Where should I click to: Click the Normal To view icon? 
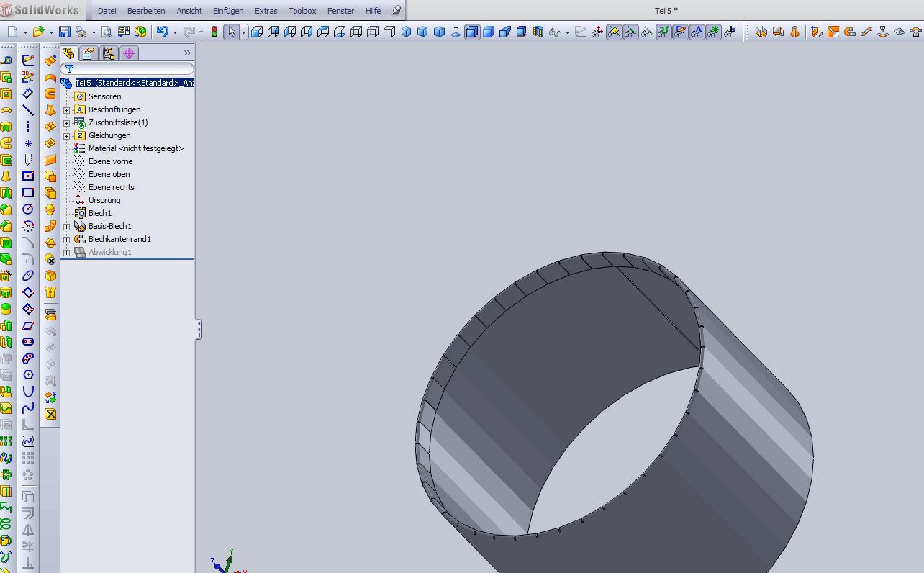[x=456, y=32]
